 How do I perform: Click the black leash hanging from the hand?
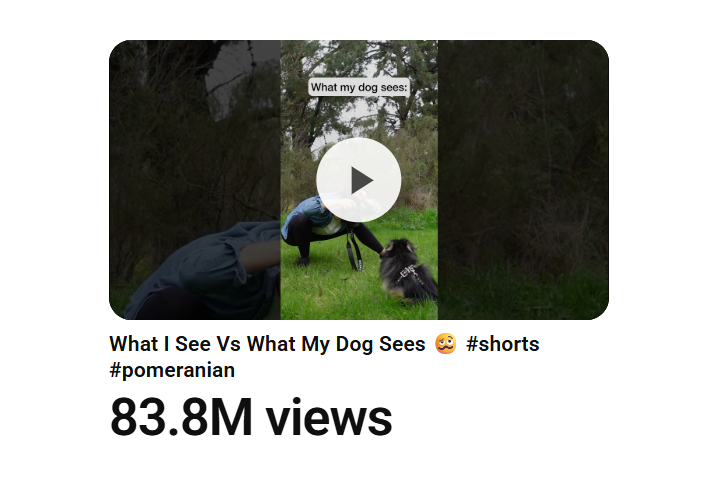pos(354,249)
